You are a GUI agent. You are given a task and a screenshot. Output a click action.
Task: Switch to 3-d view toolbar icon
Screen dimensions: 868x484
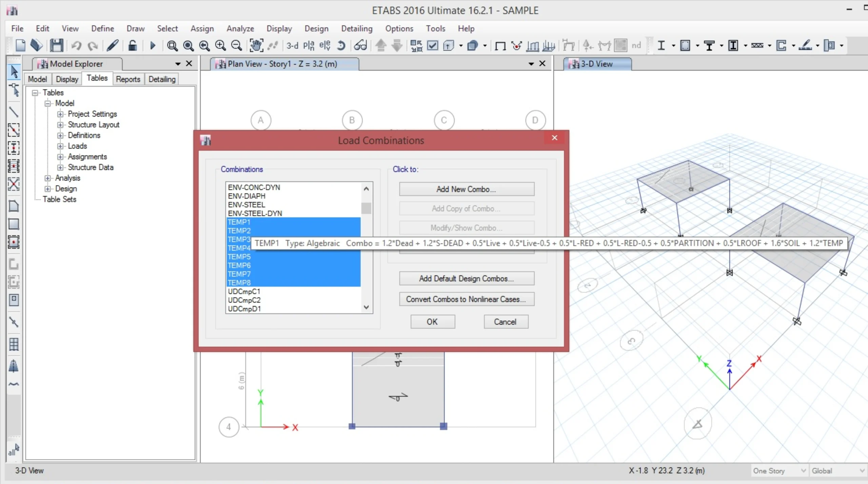coord(292,45)
